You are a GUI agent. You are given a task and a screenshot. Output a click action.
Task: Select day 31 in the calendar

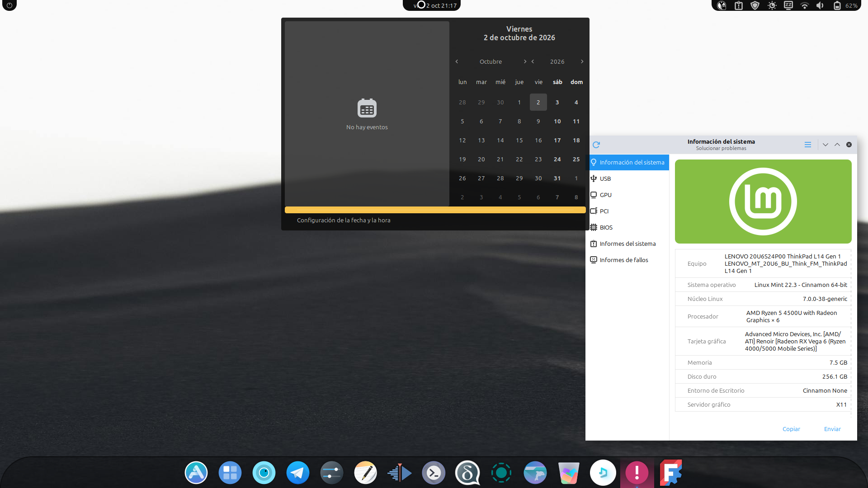pyautogui.click(x=557, y=178)
